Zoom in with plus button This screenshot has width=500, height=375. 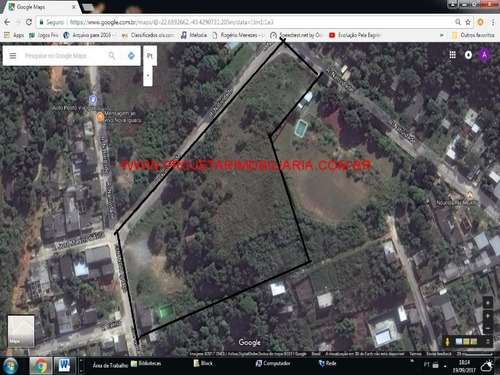[488, 316]
